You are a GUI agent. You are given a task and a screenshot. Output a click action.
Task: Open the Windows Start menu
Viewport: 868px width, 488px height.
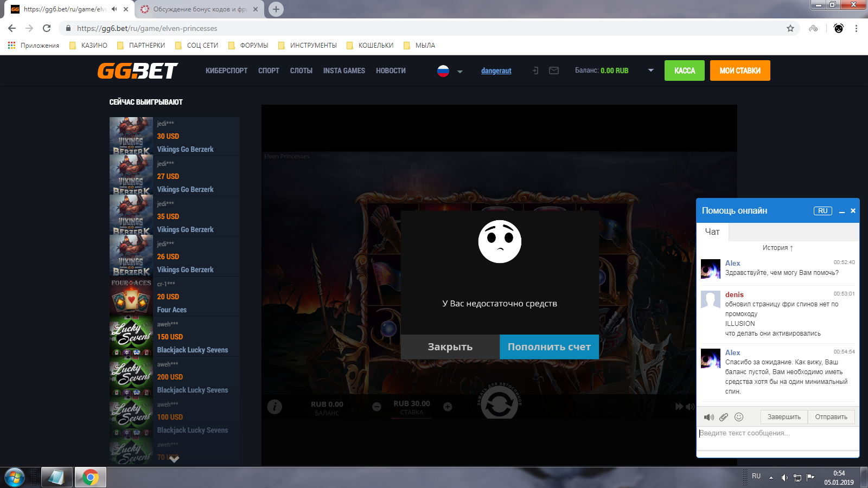15,478
